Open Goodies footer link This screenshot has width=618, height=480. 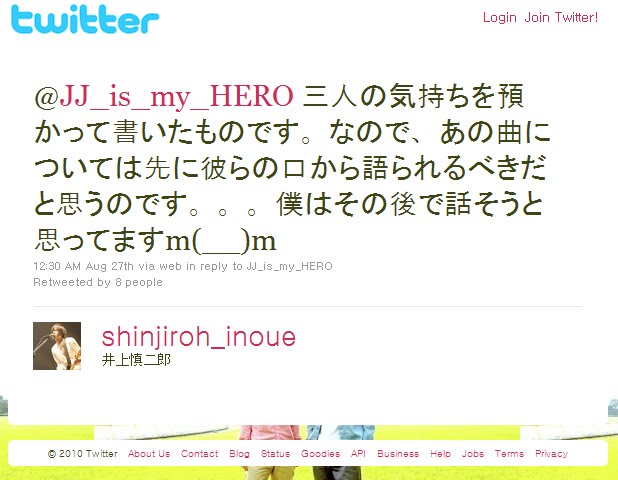click(320, 454)
